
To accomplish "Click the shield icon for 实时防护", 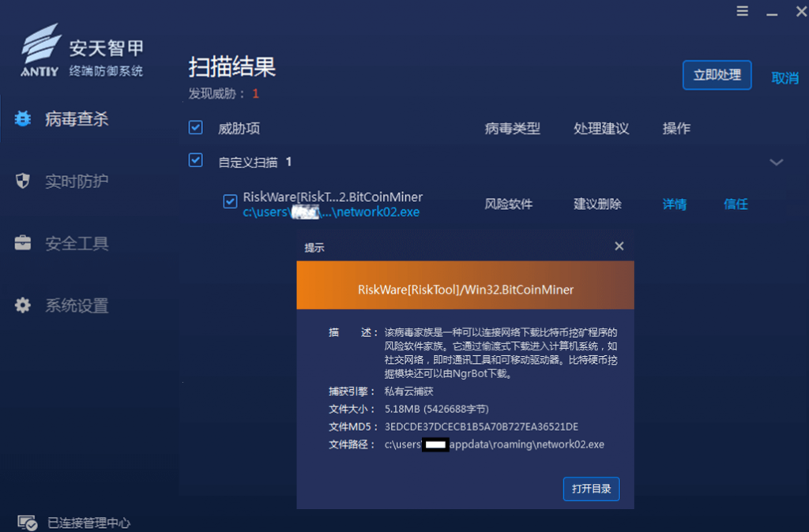I will pyautogui.click(x=23, y=182).
